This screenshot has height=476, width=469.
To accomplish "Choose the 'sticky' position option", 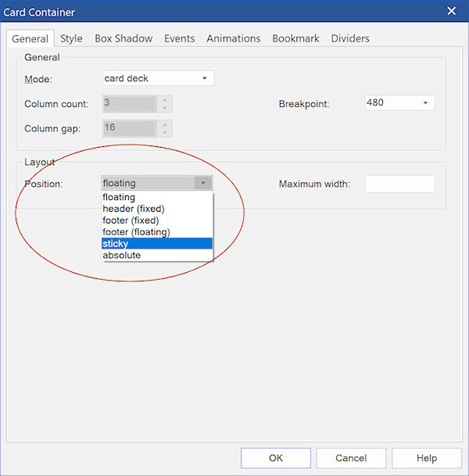I will [x=156, y=244].
